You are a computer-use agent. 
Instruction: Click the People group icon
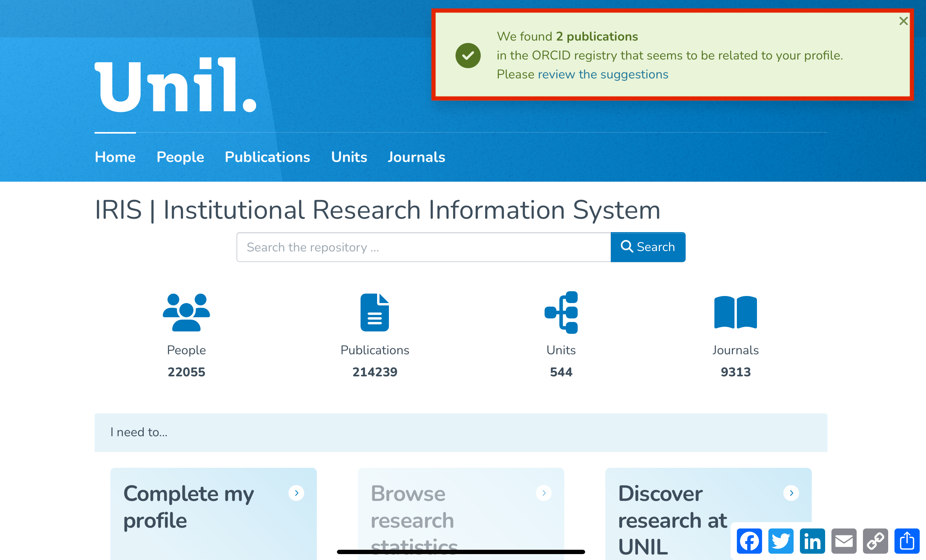(x=186, y=312)
